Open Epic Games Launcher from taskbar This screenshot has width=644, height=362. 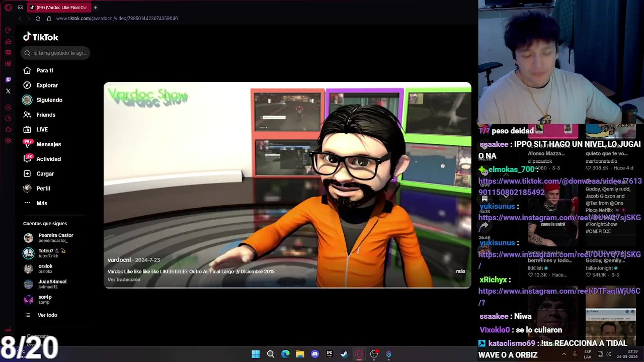pos(330,354)
